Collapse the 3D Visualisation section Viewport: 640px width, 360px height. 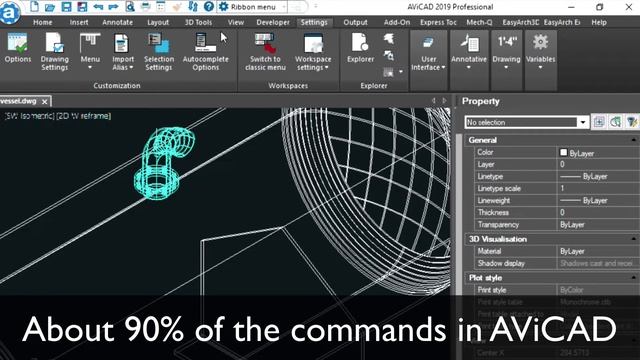click(633, 239)
